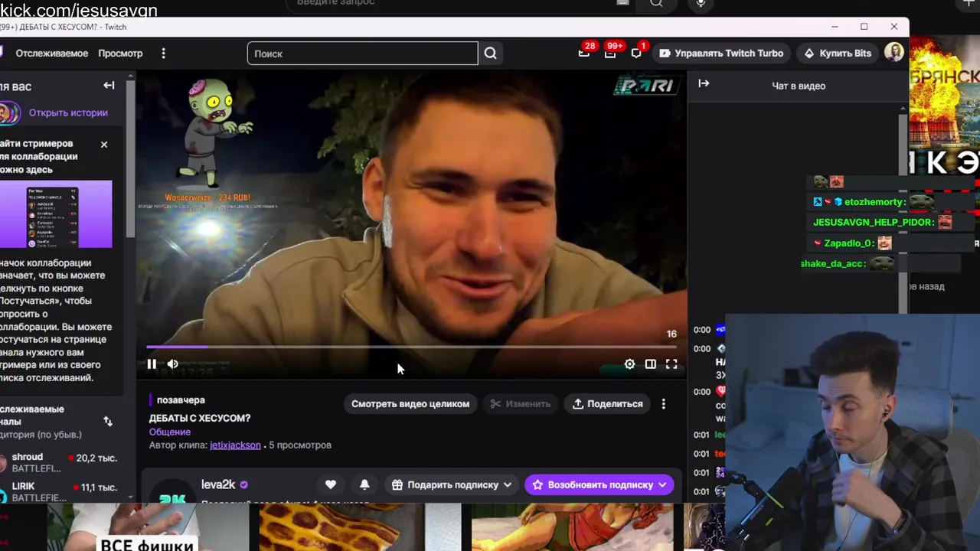Open the Общение category link

(x=170, y=432)
